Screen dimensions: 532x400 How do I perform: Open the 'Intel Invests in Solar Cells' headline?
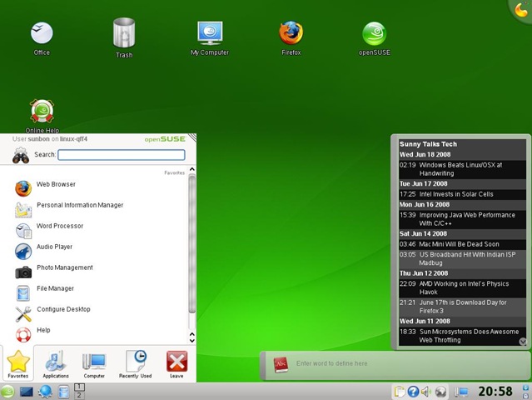(456, 194)
